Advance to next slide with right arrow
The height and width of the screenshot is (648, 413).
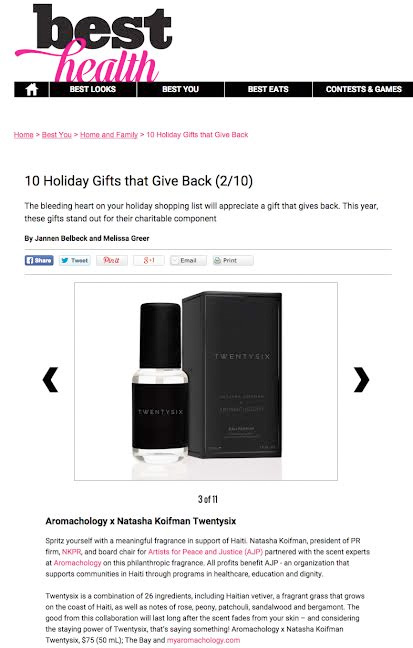click(361, 379)
